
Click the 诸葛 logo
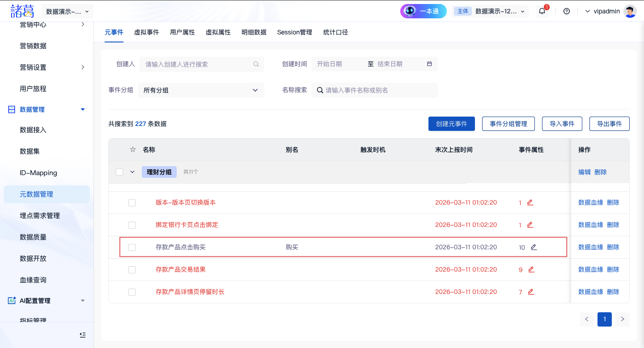click(23, 11)
